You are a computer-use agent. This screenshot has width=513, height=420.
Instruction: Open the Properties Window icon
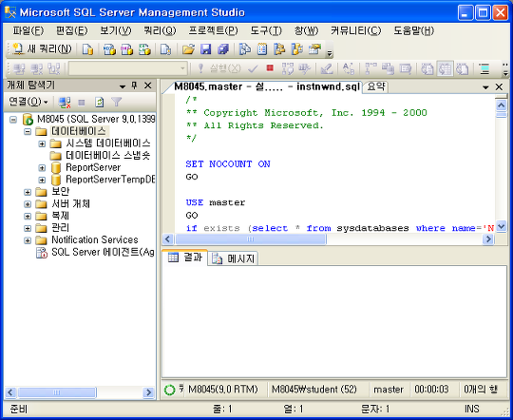[314, 49]
